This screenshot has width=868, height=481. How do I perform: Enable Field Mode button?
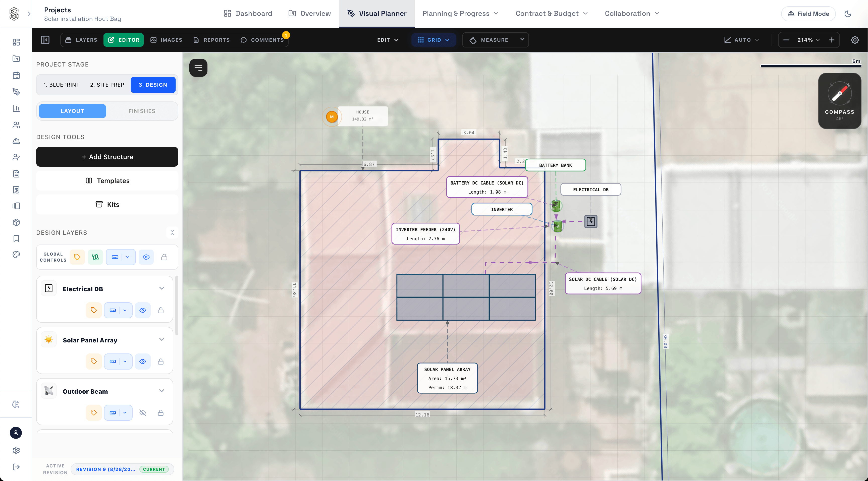808,14
